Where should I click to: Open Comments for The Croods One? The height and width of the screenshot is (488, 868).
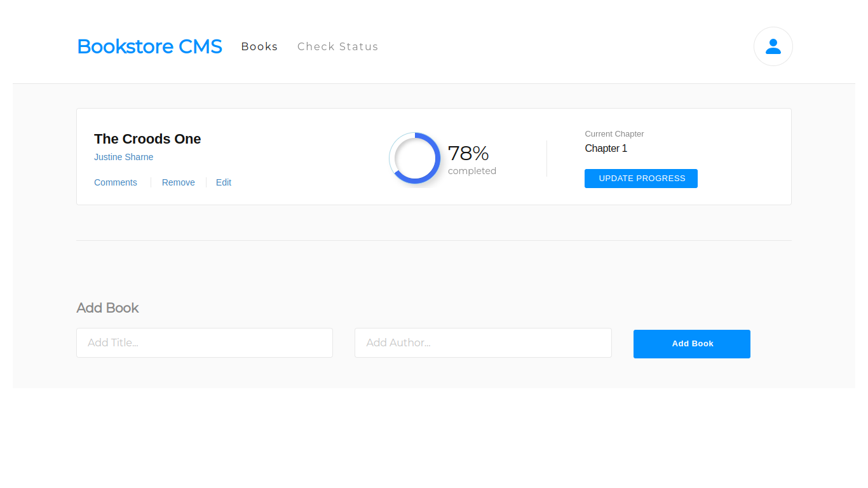(115, 182)
